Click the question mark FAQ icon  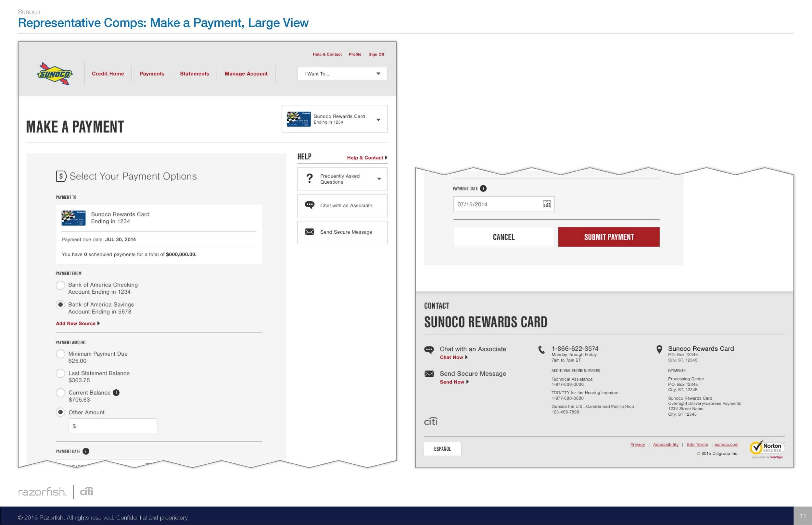310,178
